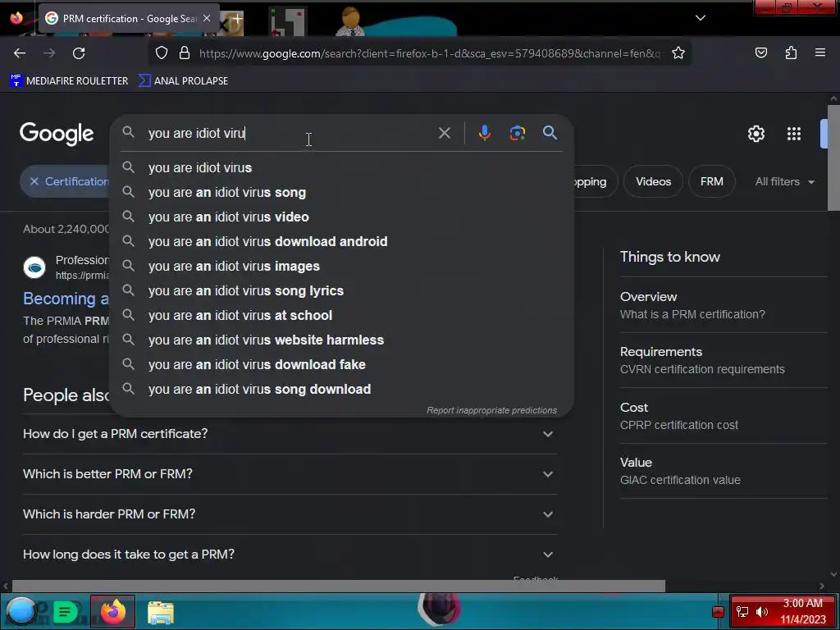
Task: Clear the search box text
Action: (444, 133)
